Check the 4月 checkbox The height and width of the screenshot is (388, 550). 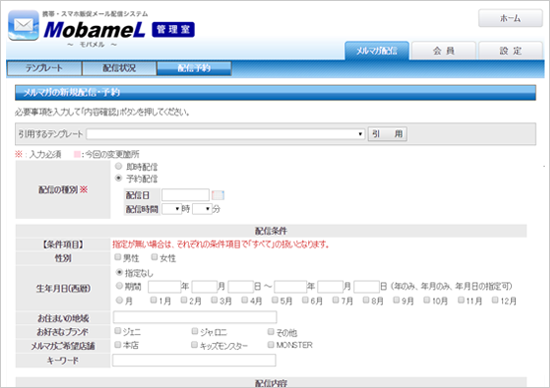(244, 300)
